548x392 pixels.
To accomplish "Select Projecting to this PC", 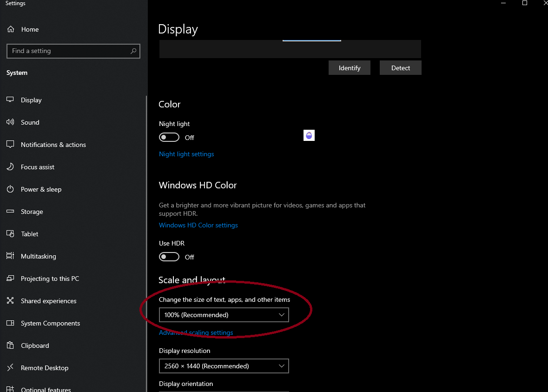I will 50,279.
